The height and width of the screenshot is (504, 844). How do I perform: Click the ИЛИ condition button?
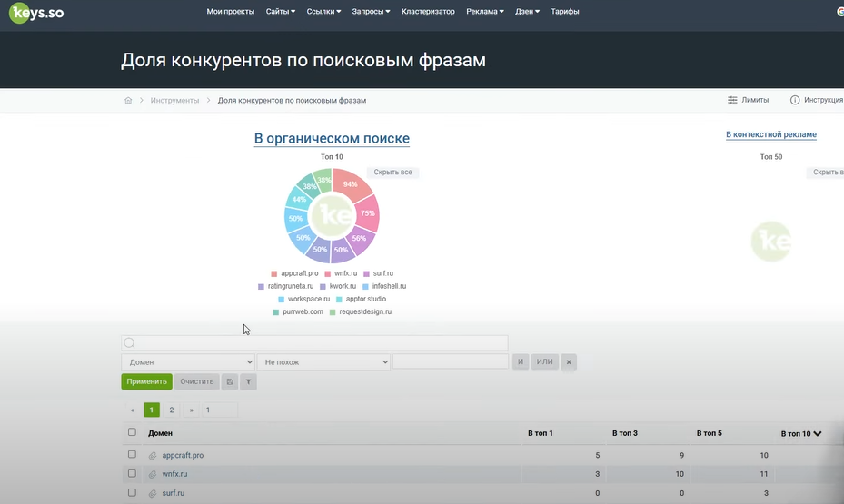tap(545, 362)
